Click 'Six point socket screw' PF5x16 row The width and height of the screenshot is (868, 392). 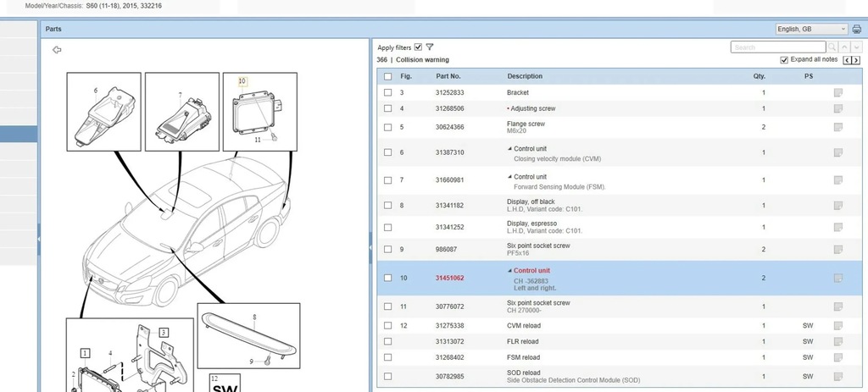(619, 250)
